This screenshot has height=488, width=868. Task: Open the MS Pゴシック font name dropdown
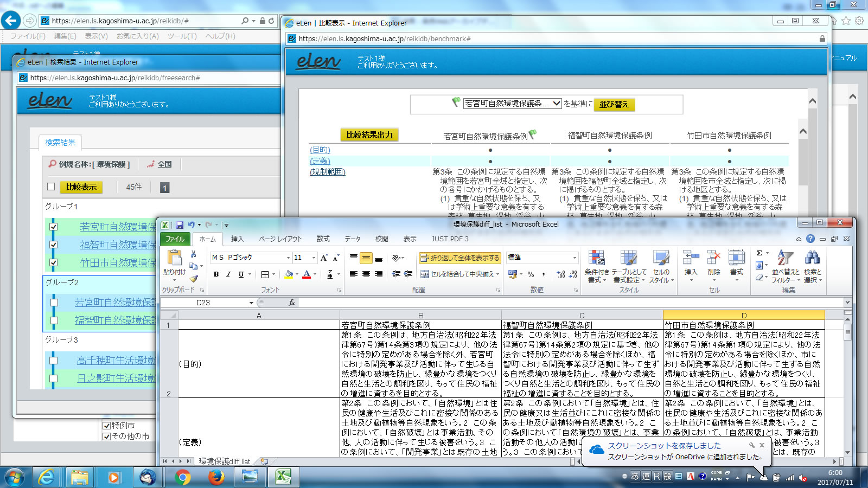[288, 258]
